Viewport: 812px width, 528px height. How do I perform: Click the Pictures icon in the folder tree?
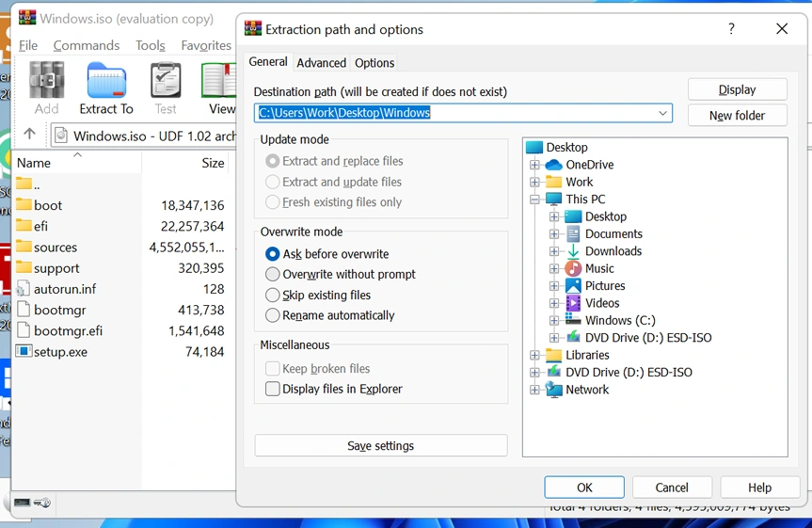pyautogui.click(x=573, y=285)
